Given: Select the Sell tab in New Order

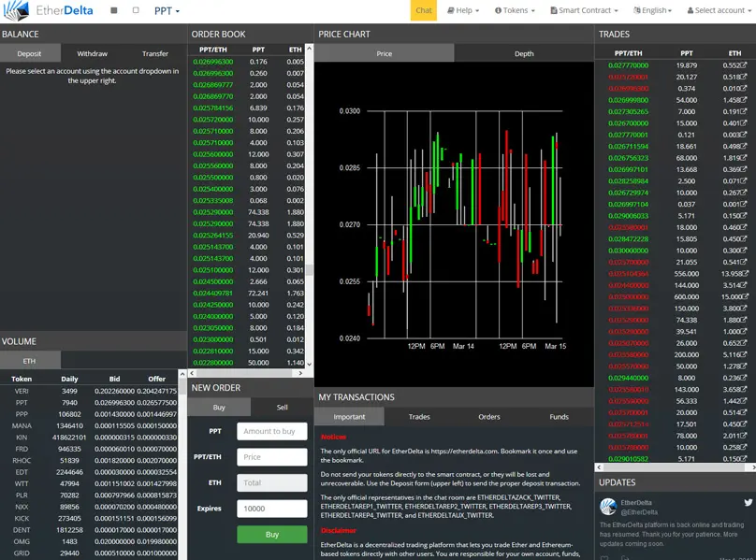Looking at the screenshot, I should coord(282,408).
